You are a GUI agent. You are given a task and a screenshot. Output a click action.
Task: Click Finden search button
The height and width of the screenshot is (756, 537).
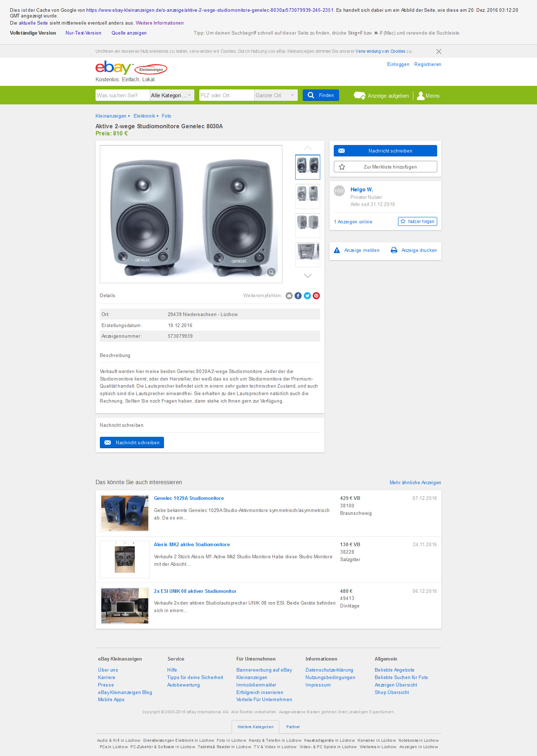click(x=321, y=95)
